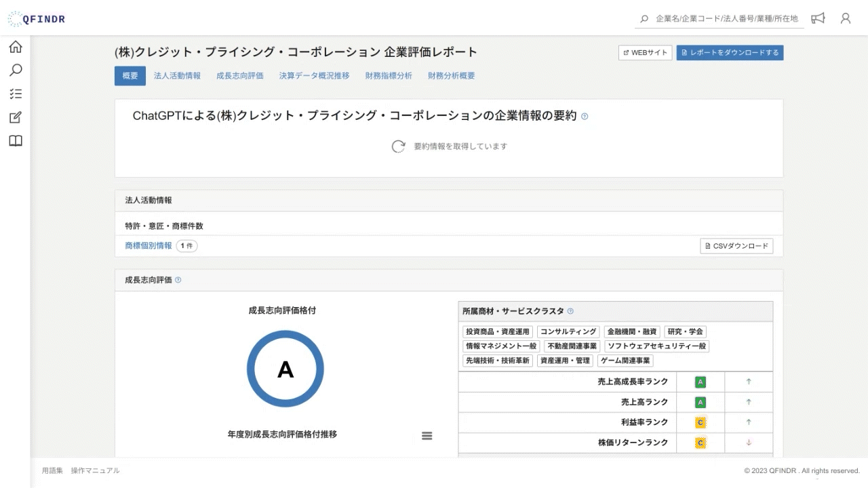The width and height of the screenshot is (868, 488).
Task: Focus the company search input field
Action: pos(726,18)
